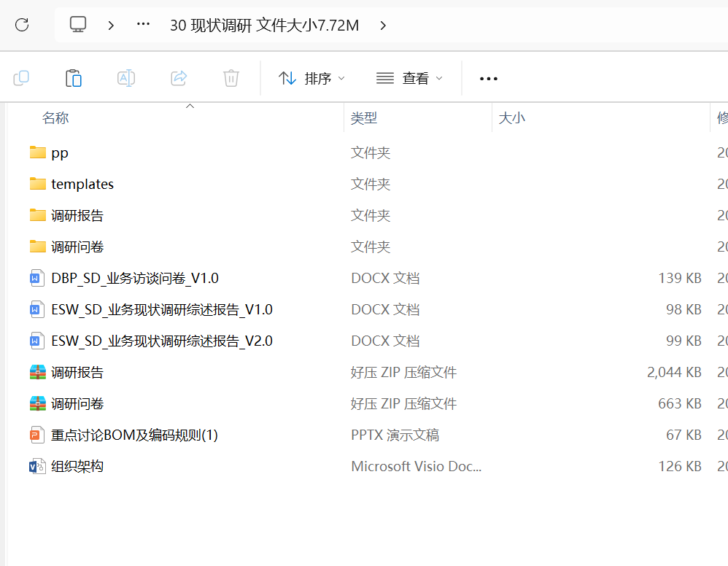Sort by 名称 column header
Viewport: 728px width, 566px height.
pyautogui.click(x=56, y=118)
